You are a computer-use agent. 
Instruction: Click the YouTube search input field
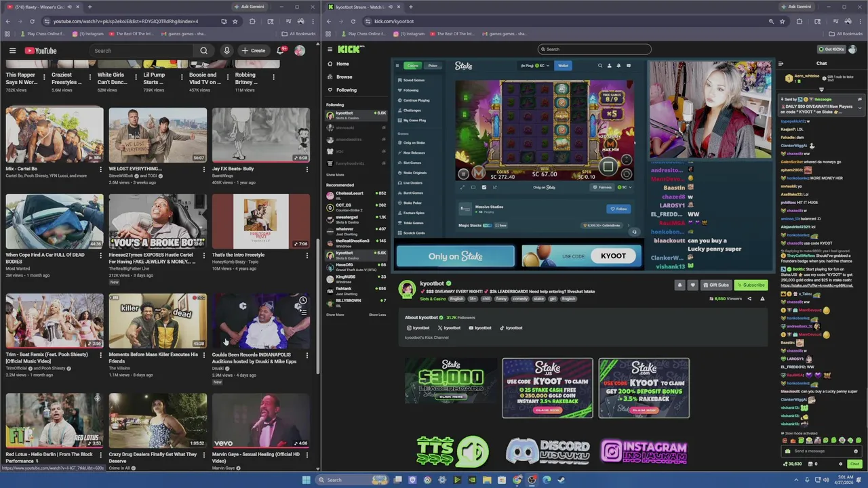(x=141, y=51)
